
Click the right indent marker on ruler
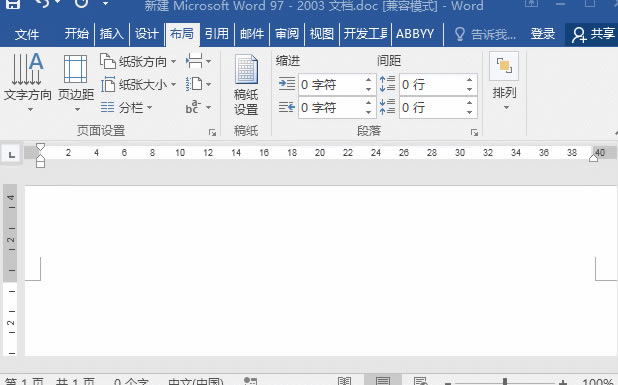click(x=594, y=158)
